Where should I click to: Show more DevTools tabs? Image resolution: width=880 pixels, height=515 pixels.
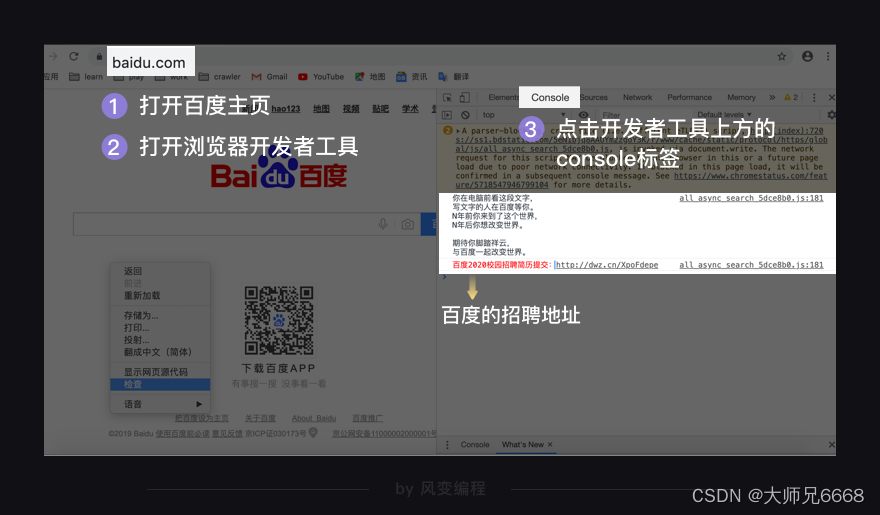[772, 97]
